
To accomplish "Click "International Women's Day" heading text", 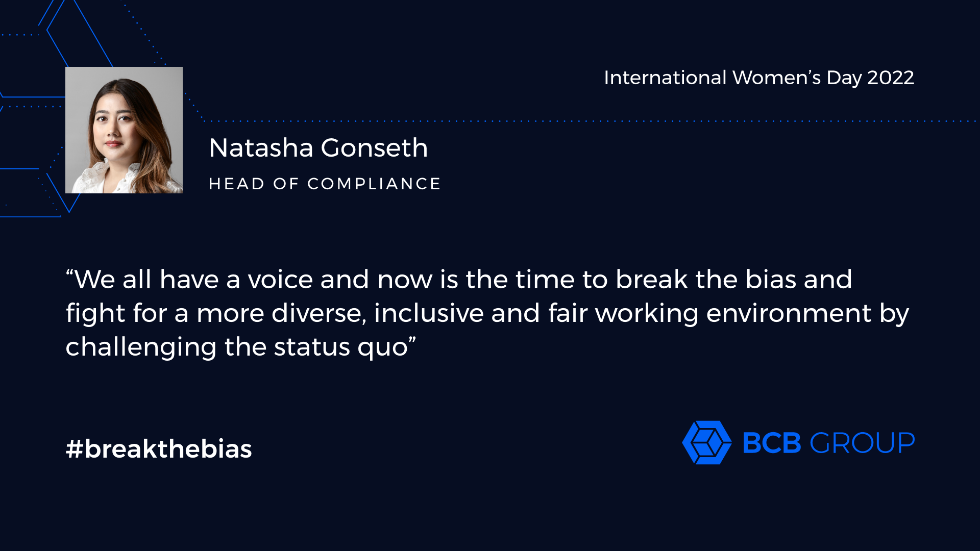I will pyautogui.click(x=733, y=78).
